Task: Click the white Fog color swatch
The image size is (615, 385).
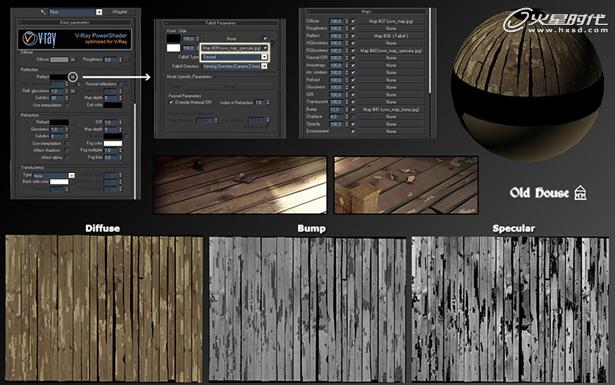Action: 113,143
